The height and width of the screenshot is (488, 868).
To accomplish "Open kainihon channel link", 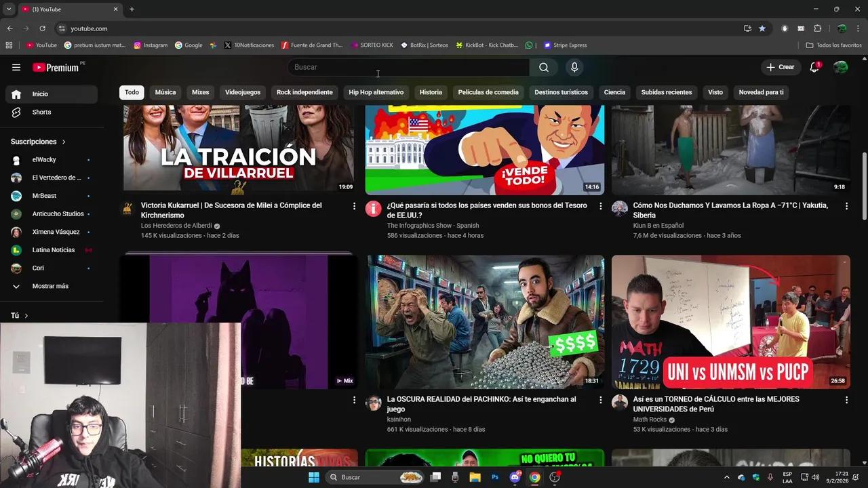I will pyautogui.click(x=400, y=420).
